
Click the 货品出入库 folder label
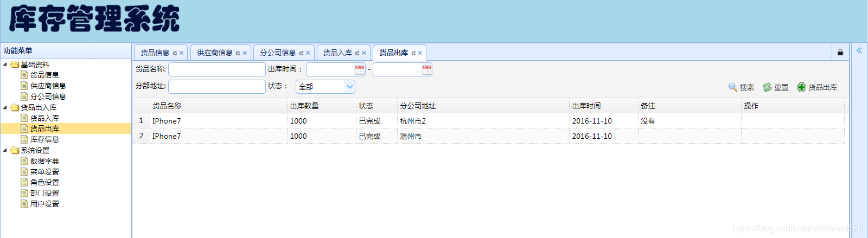39,107
